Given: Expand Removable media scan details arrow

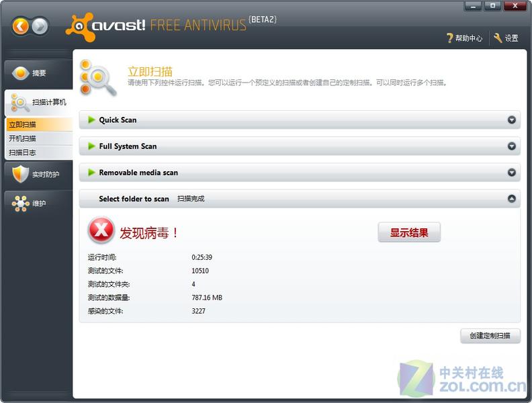Looking at the screenshot, I should [x=512, y=173].
